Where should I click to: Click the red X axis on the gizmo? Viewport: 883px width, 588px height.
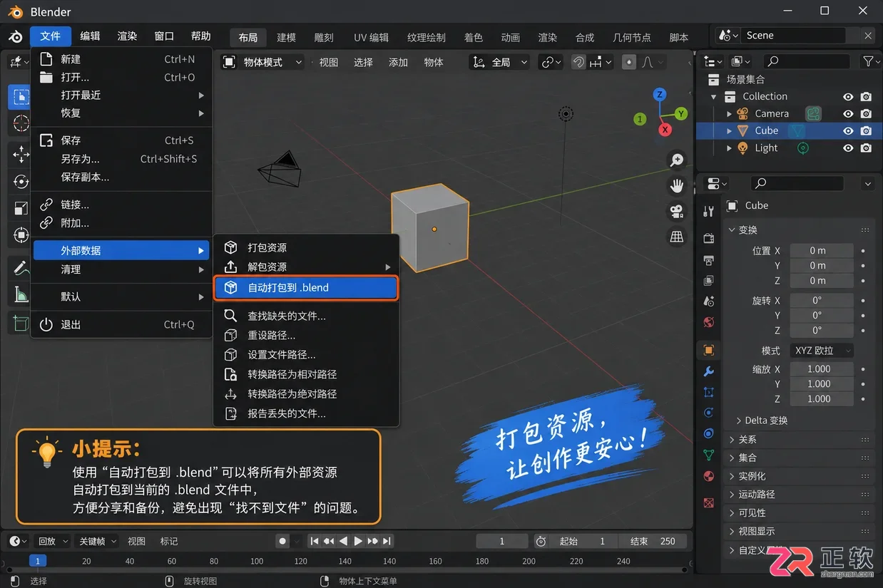(665, 130)
